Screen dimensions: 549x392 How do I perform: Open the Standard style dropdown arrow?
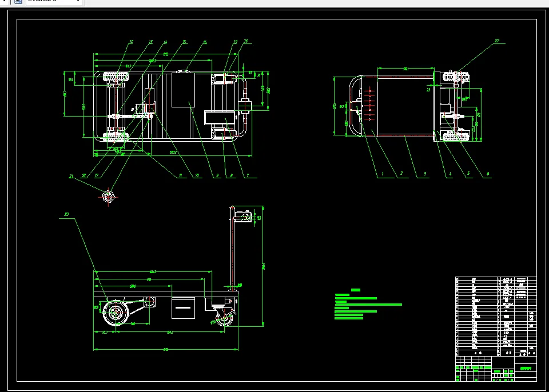tap(78, 1)
